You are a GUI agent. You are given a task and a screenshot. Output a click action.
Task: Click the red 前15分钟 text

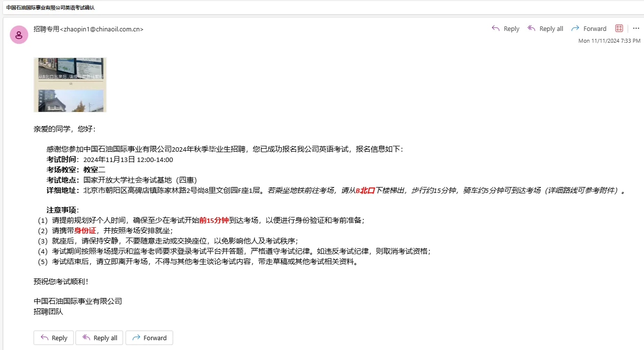[x=214, y=220]
